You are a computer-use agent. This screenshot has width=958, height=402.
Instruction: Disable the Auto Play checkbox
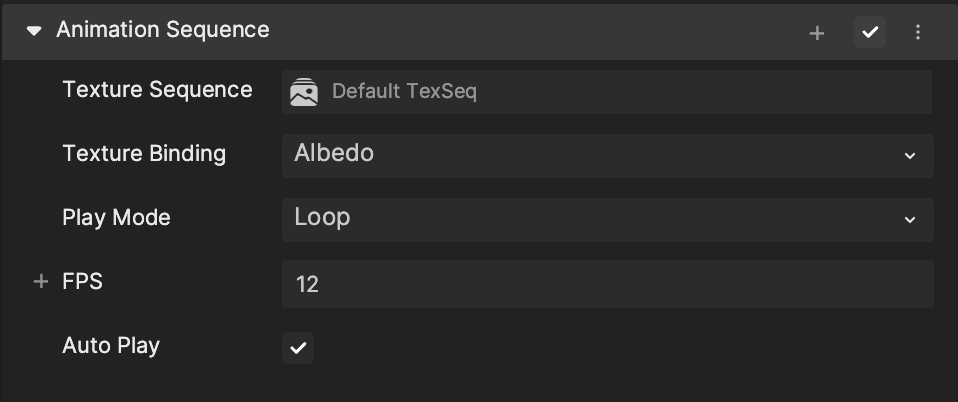pos(298,348)
